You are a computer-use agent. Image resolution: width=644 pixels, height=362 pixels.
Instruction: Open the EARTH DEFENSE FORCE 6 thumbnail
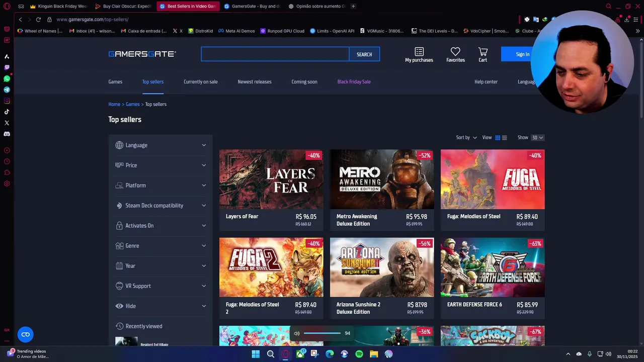(493, 267)
